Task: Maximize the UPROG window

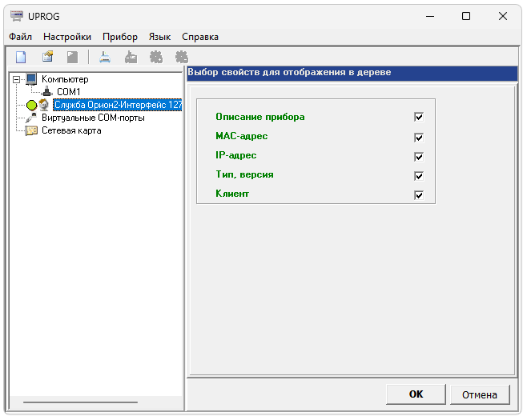Action: pyautogui.click(x=466, y=16)
